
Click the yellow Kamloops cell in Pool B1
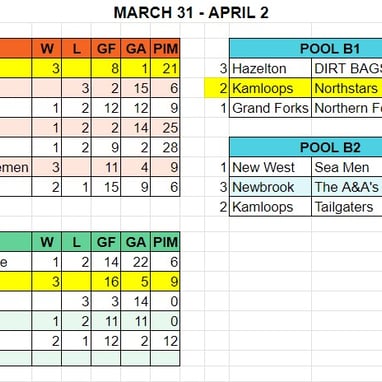(270, 88)
